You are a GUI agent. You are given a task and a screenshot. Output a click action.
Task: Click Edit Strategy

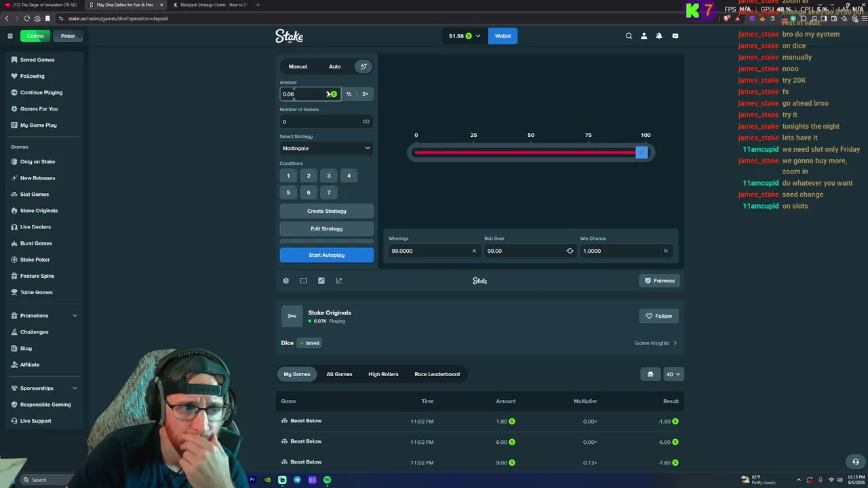(x=327, y=228)
